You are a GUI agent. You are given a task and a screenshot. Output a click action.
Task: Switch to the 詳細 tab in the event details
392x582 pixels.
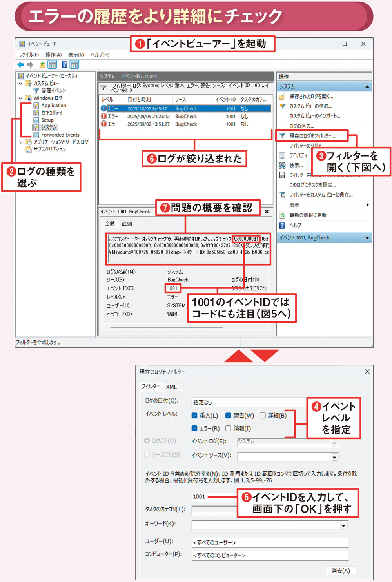127,224
